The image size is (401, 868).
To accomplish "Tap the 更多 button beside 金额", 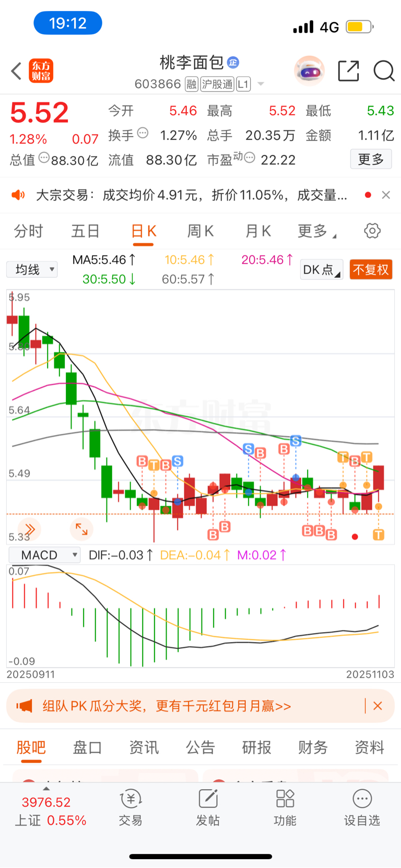I will click(371, 159).
